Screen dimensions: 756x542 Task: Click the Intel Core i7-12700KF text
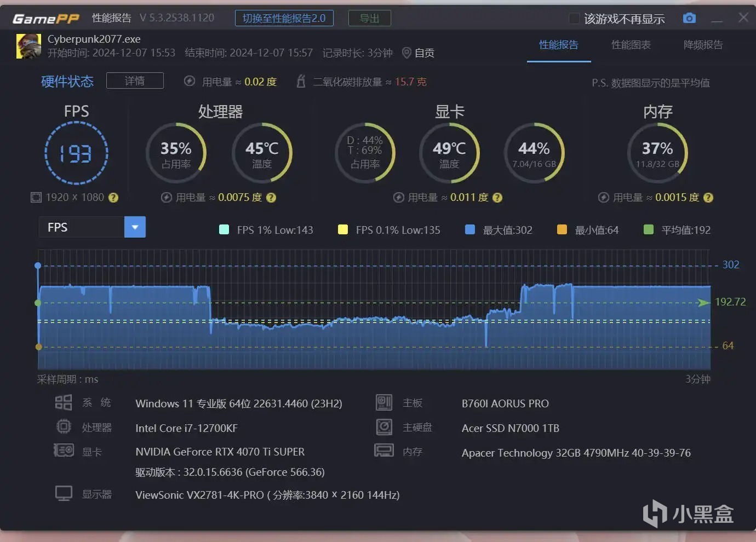(x=186, y=428)
